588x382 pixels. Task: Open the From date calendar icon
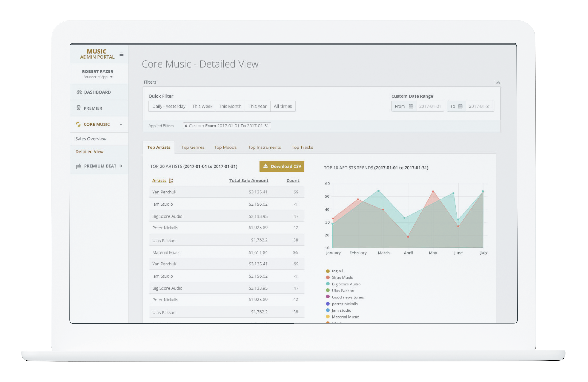pos(411,106)
